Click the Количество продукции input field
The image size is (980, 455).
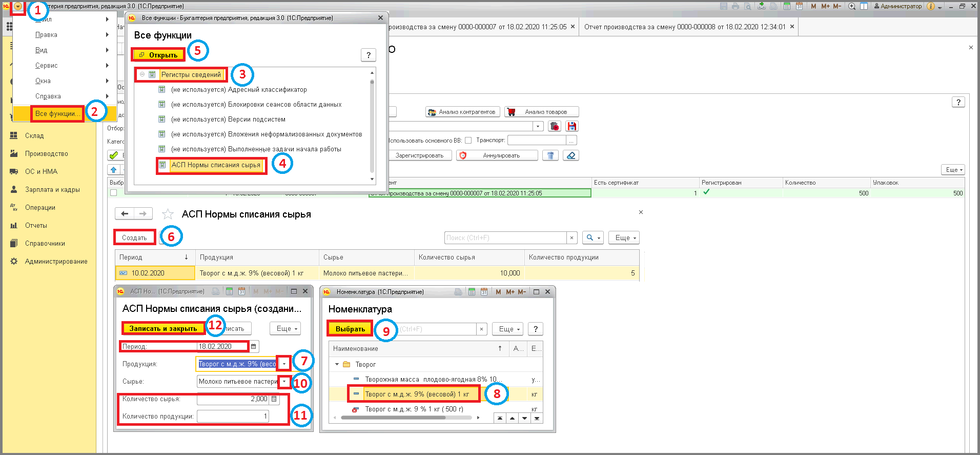(x=233, y=416)
